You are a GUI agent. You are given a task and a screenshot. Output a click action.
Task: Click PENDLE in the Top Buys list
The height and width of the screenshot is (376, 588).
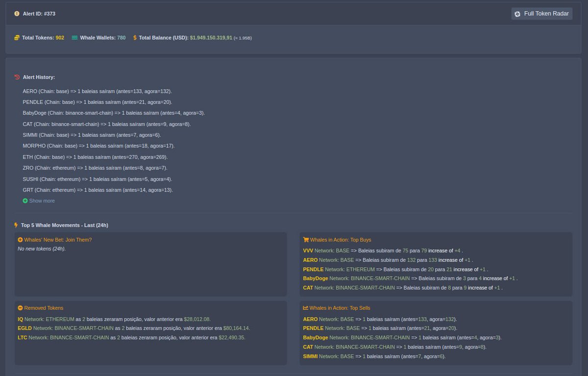(x=313, y=269)
